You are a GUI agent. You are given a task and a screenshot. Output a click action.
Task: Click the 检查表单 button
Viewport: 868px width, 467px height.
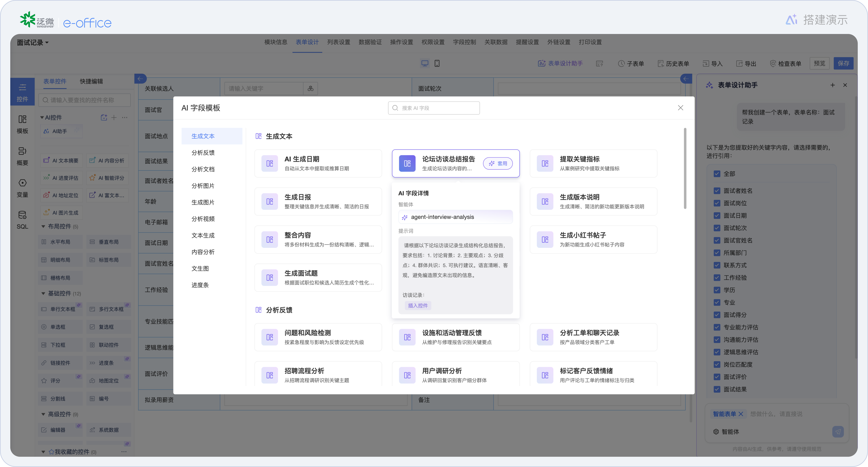coord(785,63)
